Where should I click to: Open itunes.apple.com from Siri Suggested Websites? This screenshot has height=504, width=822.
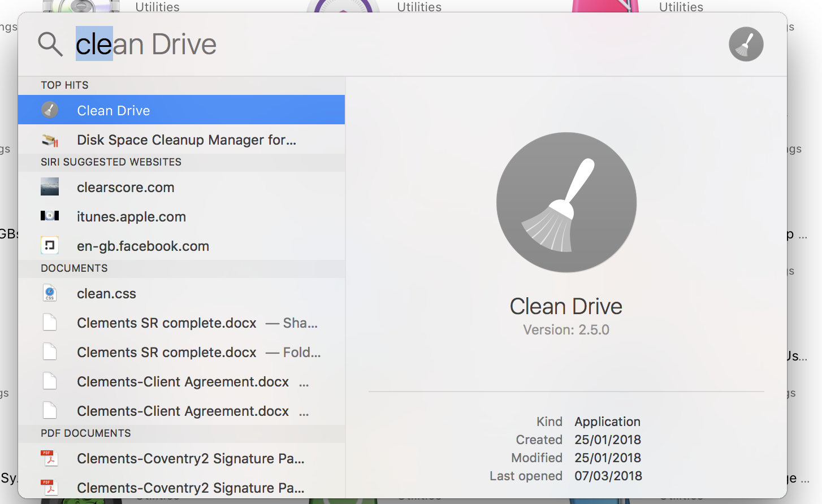point(131,216)
